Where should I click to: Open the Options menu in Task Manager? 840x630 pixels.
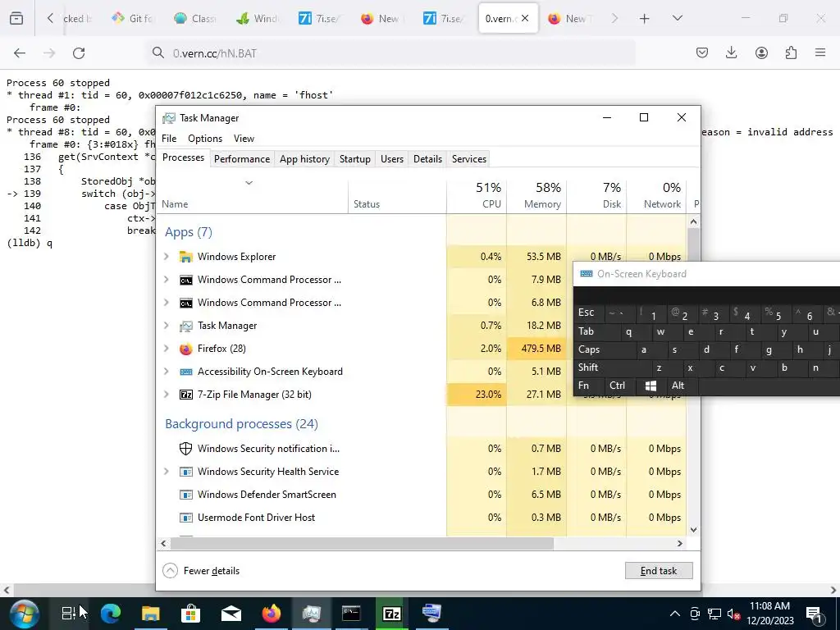[x=204, y=139]
